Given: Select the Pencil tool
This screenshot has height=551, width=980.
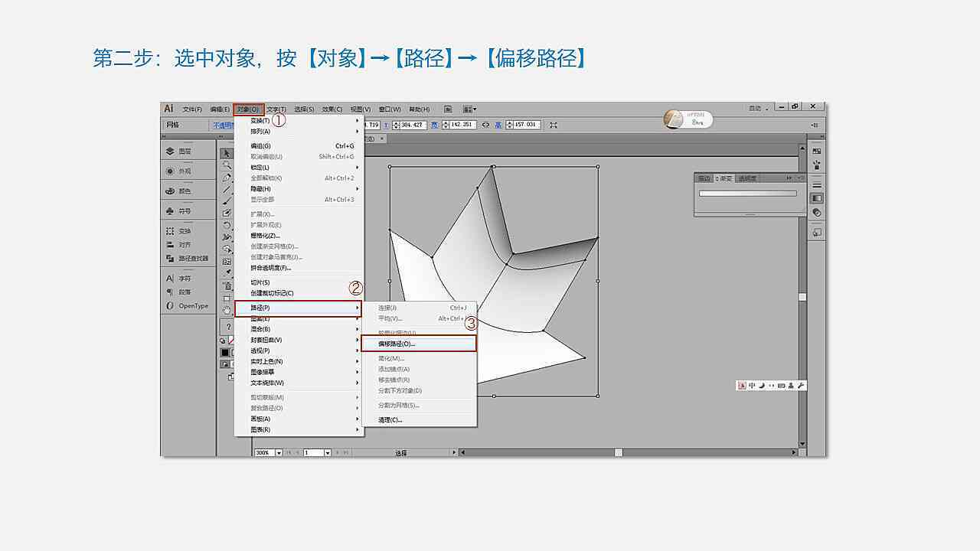Looking at the screenshot, I should (227, 214).
